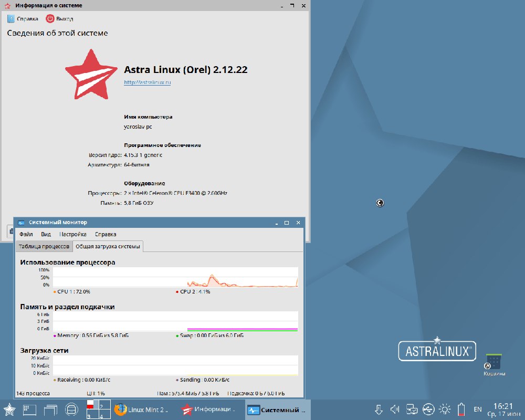Open the Справка menu in System Monitor

tap(106, 234)
